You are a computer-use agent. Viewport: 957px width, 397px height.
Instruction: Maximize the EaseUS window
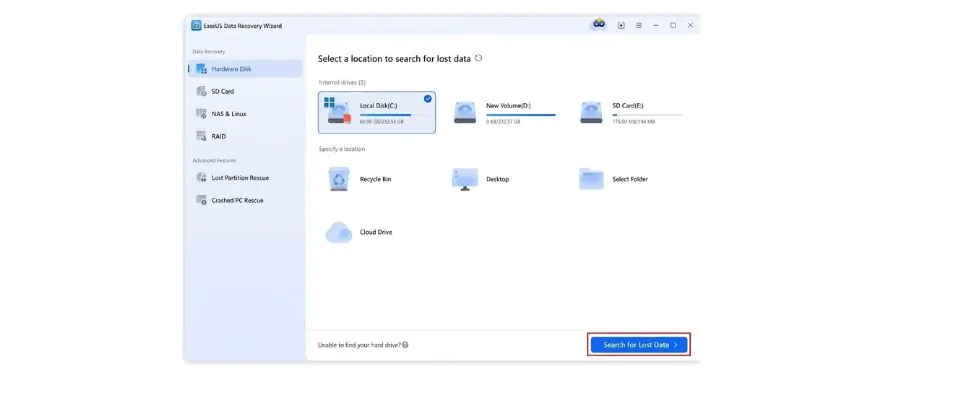pos(673,26)
